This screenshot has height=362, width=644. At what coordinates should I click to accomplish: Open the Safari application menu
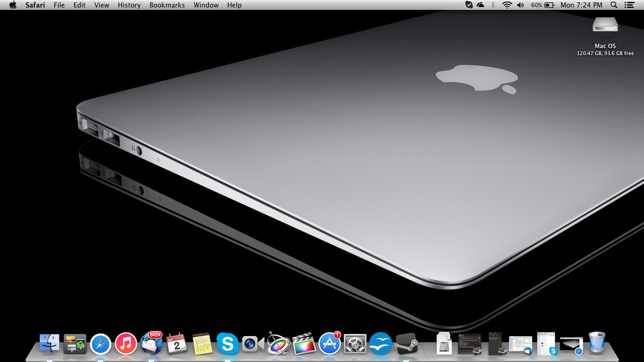(35, 5)
